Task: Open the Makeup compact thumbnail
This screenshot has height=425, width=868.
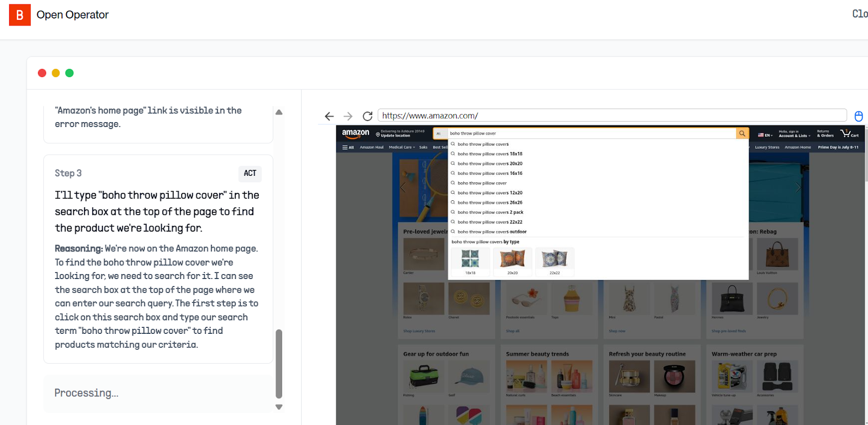Action: click(674, 376)
